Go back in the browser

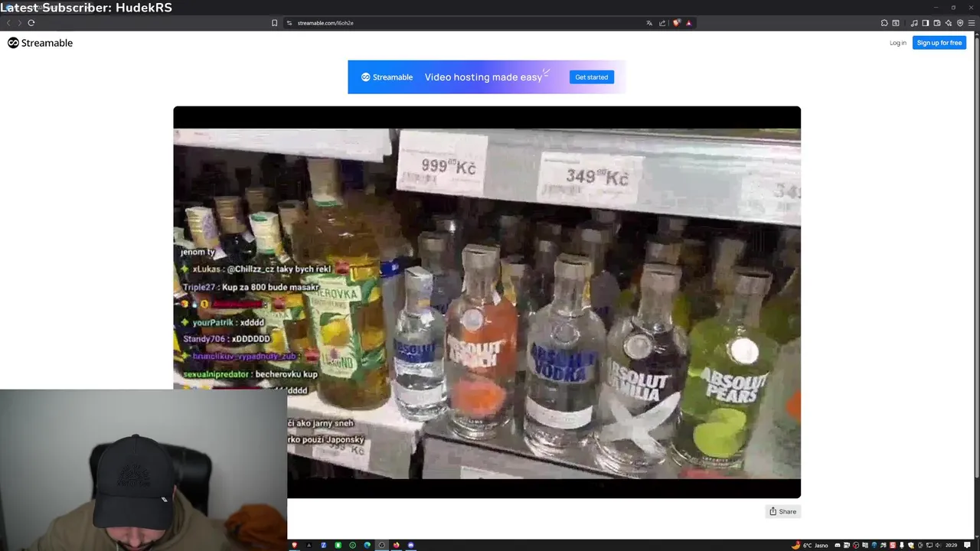(8, 23)
